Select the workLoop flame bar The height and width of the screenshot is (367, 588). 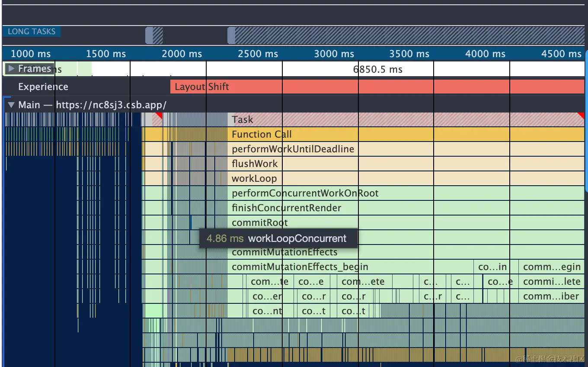coord(406,178)
